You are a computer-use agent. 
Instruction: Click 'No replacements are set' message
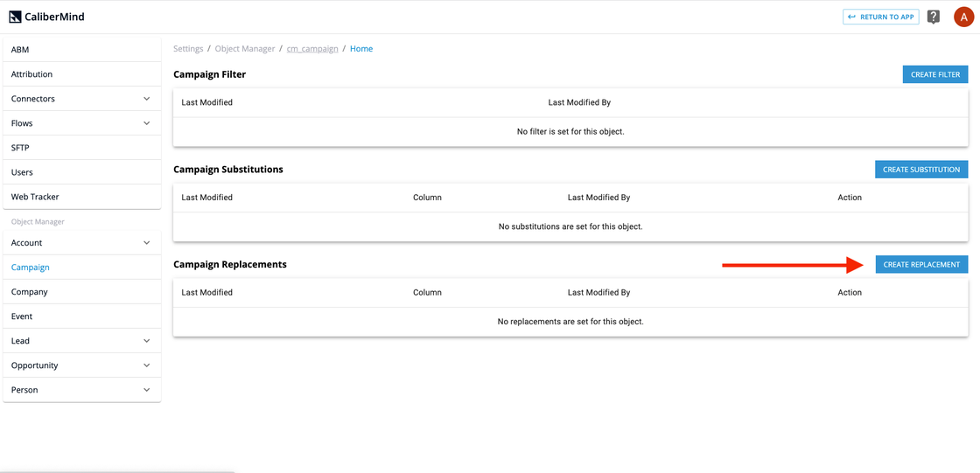click(570, 322)
